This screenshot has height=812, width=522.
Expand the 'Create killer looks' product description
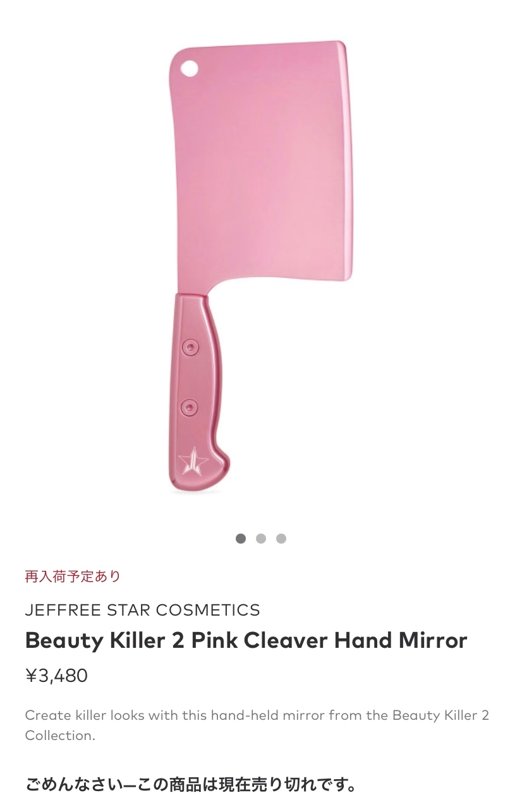257,725
